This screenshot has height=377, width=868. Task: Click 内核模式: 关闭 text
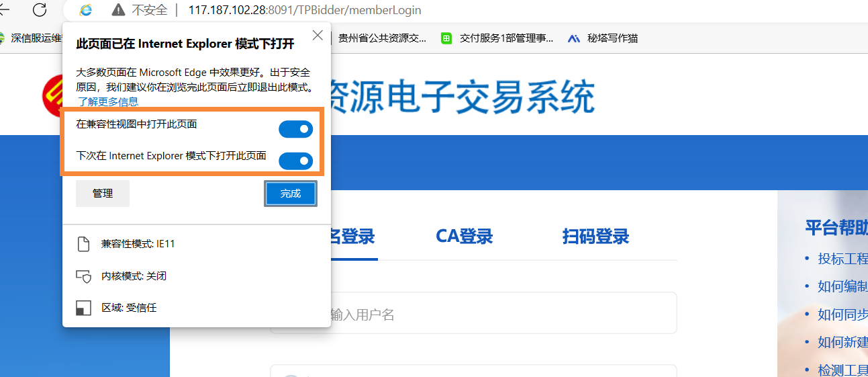tap(134, 276)
